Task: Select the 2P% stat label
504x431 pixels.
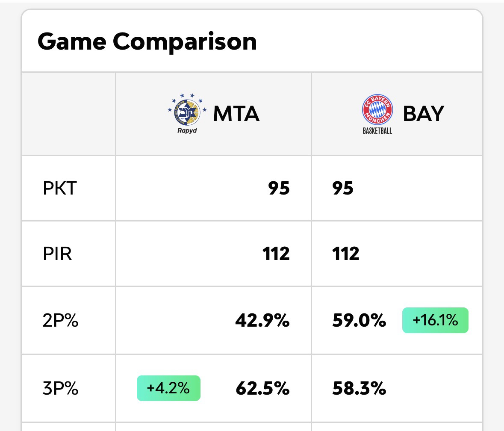Action: [x=61, y=320]
